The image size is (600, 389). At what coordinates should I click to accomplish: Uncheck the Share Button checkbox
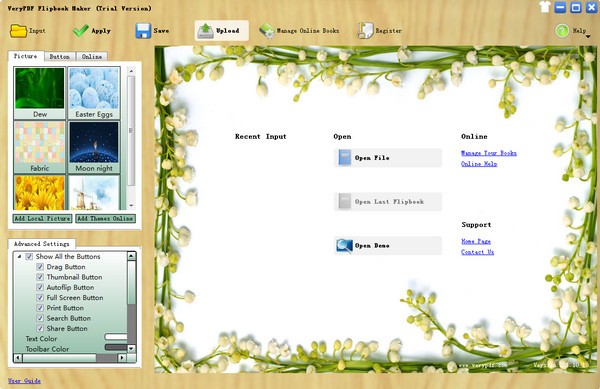[x=40, y=329]
